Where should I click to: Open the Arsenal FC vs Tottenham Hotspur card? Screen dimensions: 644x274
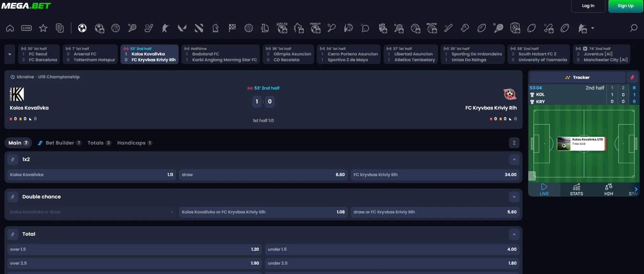(x=90, y=54)
